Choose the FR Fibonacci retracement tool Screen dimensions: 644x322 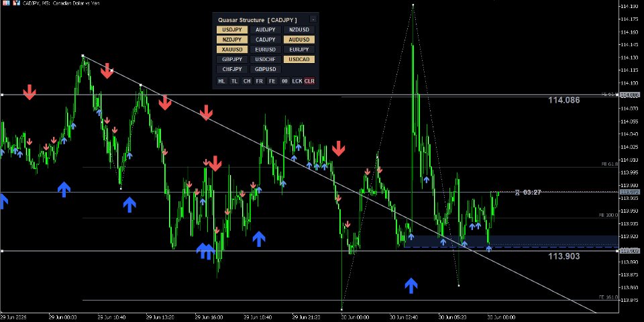(259, 81)
